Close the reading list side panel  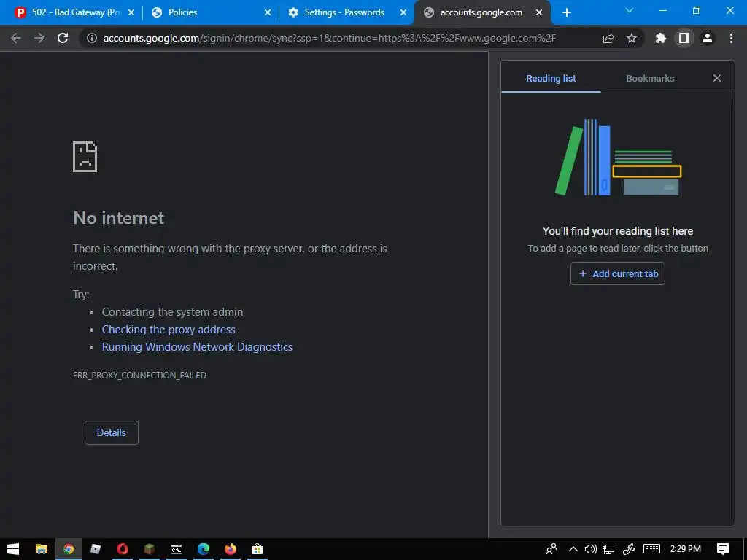716,78
